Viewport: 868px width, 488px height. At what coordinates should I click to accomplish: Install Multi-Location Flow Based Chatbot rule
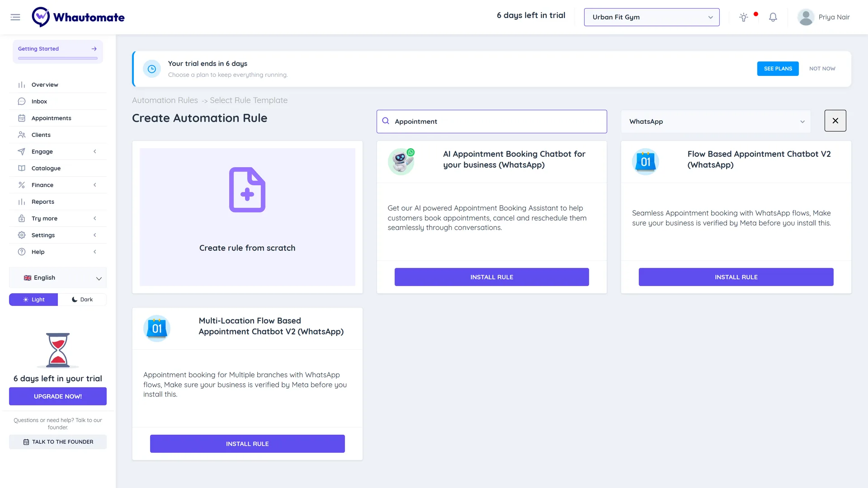point(247,444)
